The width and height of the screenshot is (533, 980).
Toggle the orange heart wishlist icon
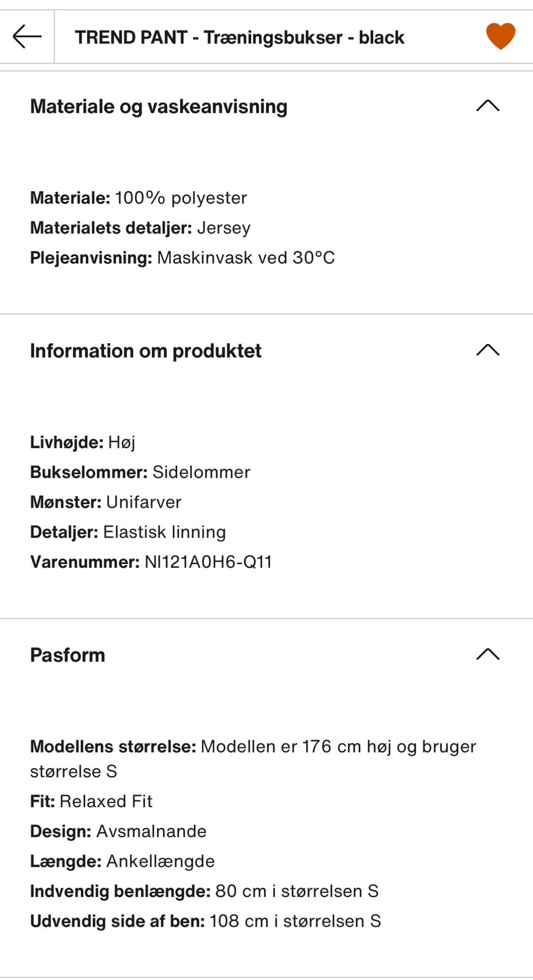501,36
